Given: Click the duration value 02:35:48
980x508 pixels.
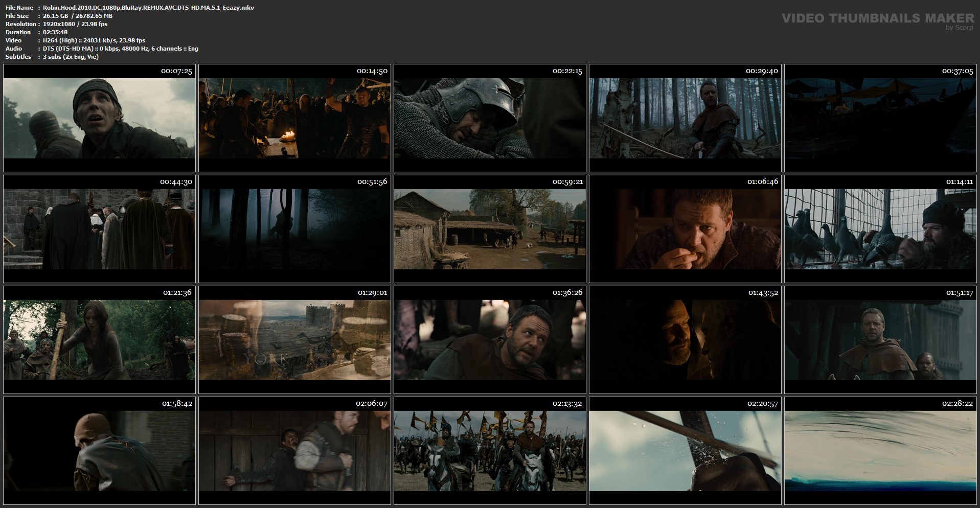Looking at the screenshot, I should click(55, 32).
